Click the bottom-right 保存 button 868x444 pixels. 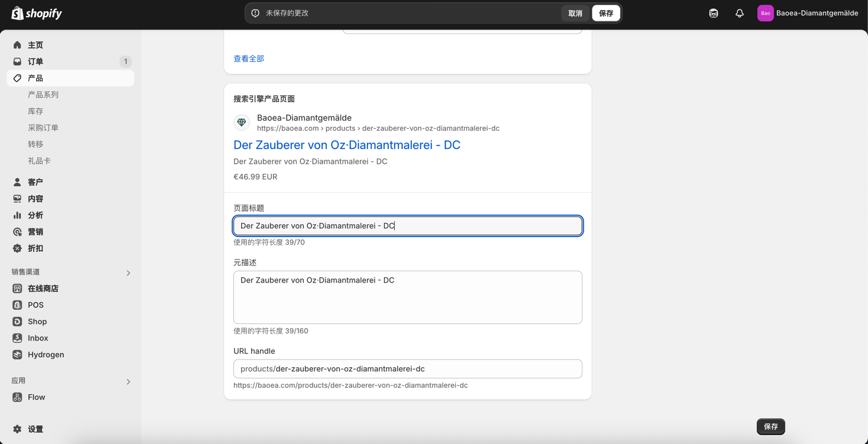(x=771, y=426)
